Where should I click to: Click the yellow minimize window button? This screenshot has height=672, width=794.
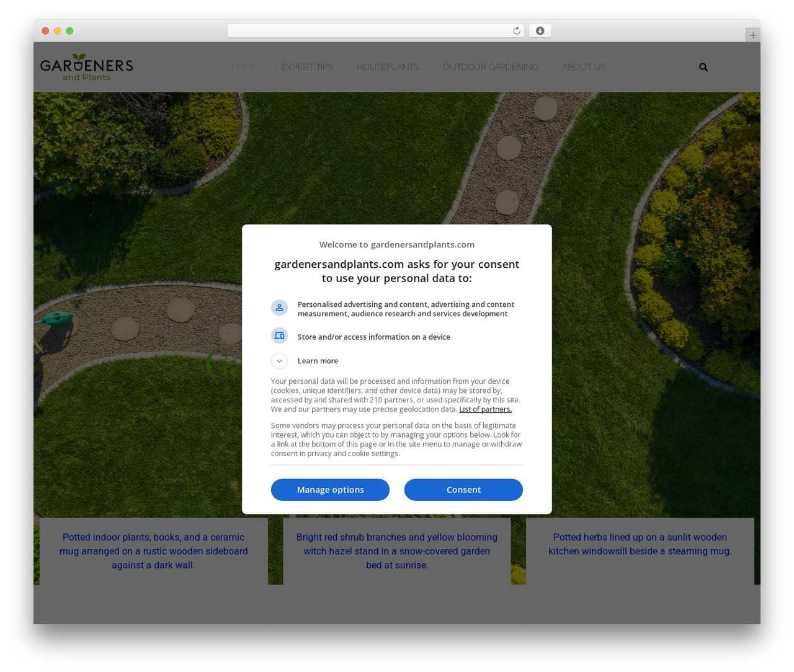57,31
